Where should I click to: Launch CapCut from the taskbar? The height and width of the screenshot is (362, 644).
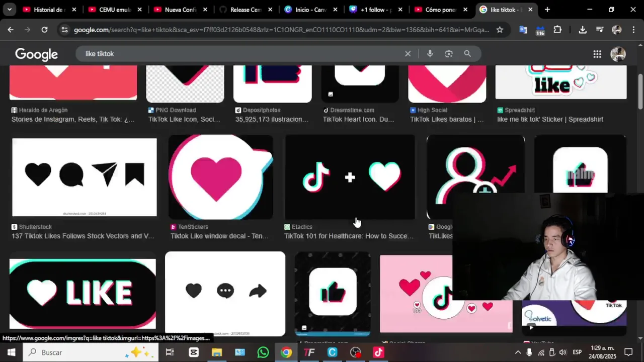click(194, 352)
